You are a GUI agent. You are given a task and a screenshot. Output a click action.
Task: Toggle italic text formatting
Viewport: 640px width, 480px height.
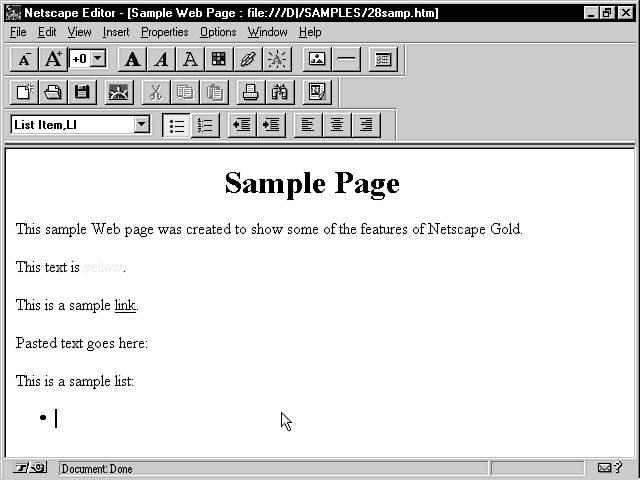point(161,60)
